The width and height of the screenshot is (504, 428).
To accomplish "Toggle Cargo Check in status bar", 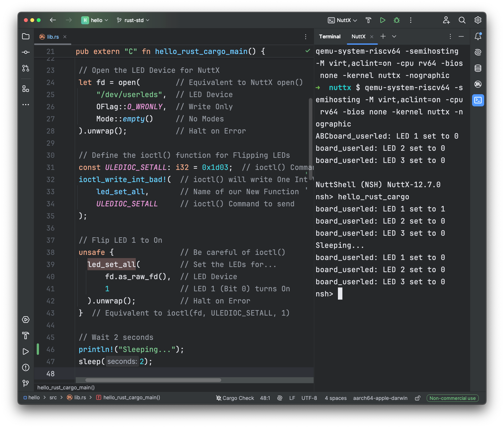I will pos(235,398).
